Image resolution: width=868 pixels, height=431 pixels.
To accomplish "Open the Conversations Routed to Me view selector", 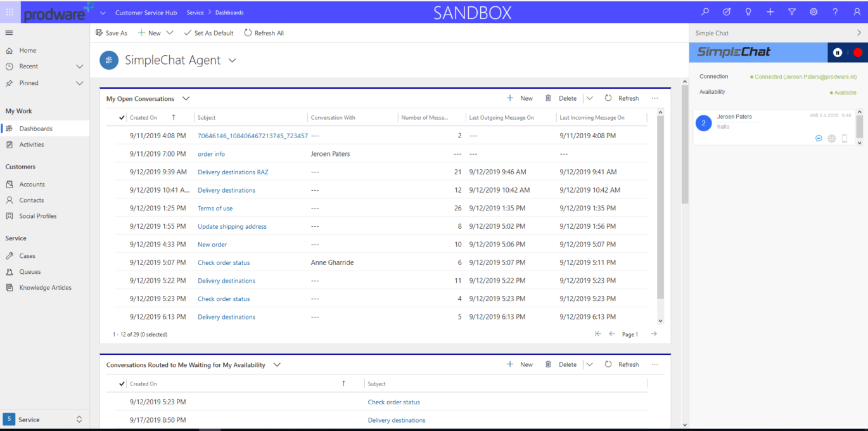I will coord(277,364).
